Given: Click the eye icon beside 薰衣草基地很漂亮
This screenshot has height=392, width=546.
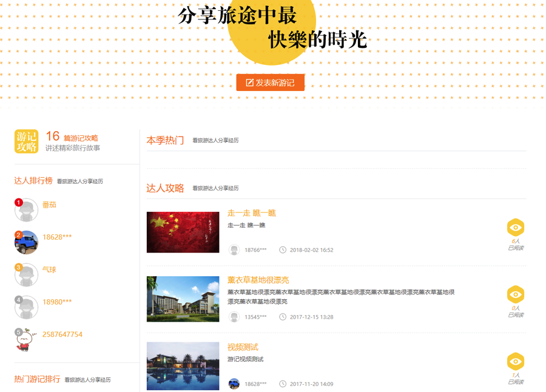Looking at the screenshot, I should click(x=515, y=294).
